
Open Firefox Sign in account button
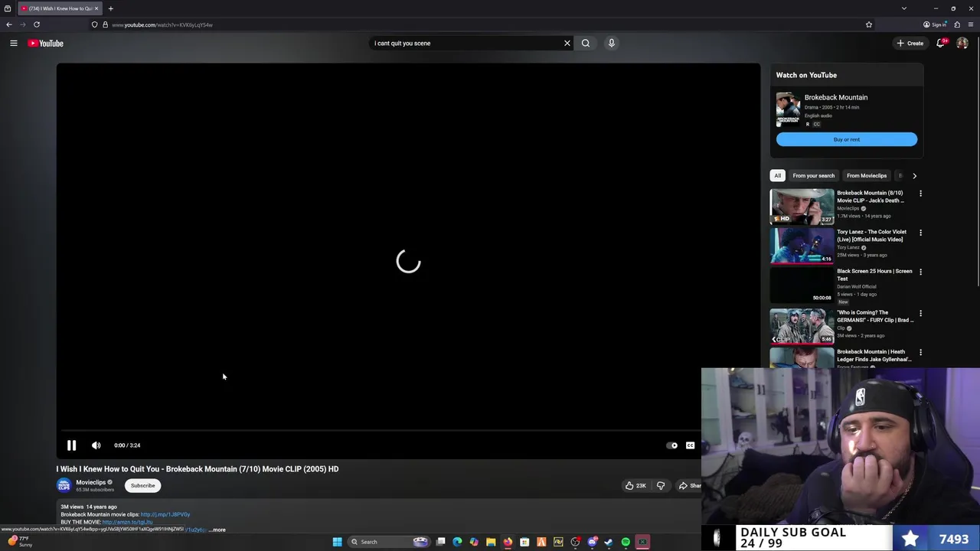[x=935, y=24]
